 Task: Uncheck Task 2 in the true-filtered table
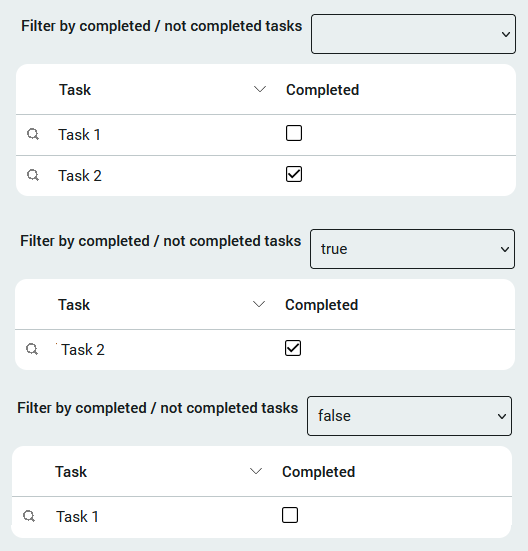pos(293,348)
